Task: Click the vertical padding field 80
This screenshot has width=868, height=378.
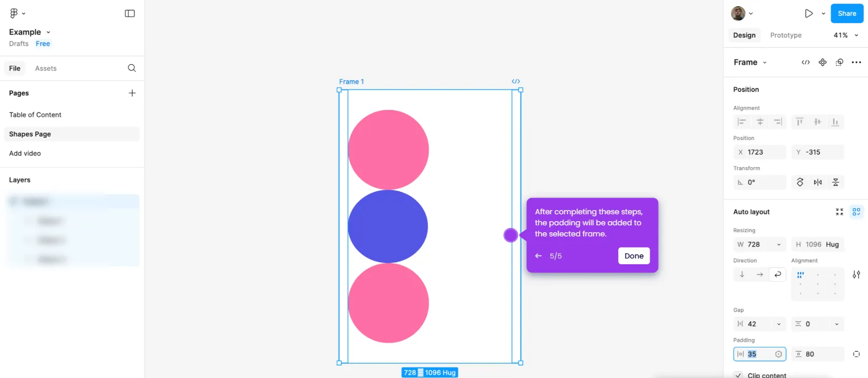Action: click(x=817, y=354)
